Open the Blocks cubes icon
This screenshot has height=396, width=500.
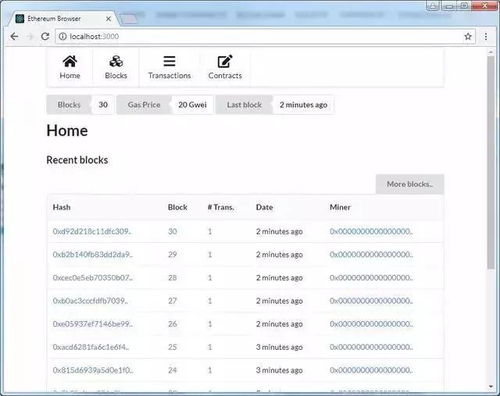point(116,61)
